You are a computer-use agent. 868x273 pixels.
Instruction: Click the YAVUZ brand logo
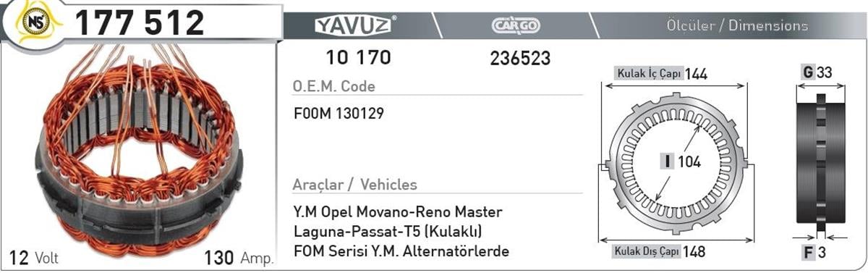click(x=354, y=25)
